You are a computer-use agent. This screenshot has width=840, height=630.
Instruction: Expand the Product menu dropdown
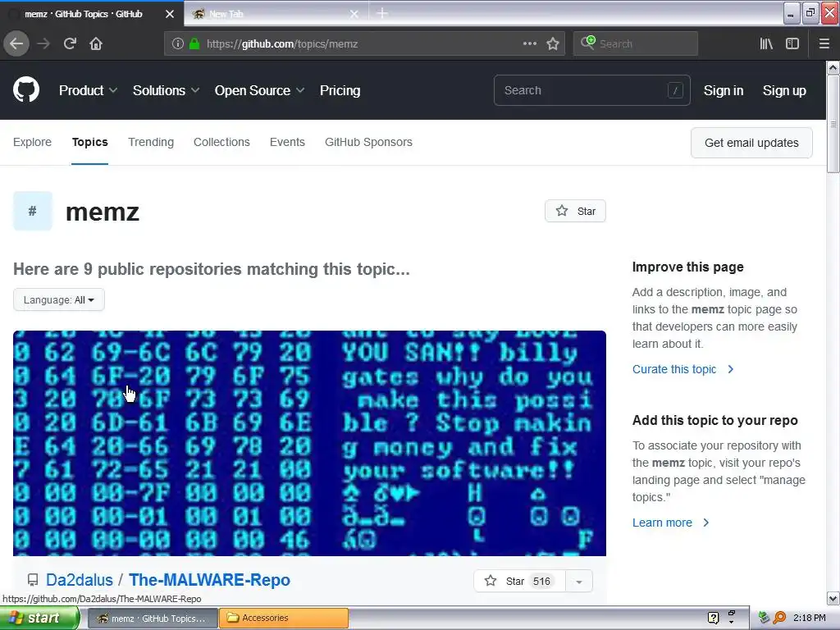88,90
